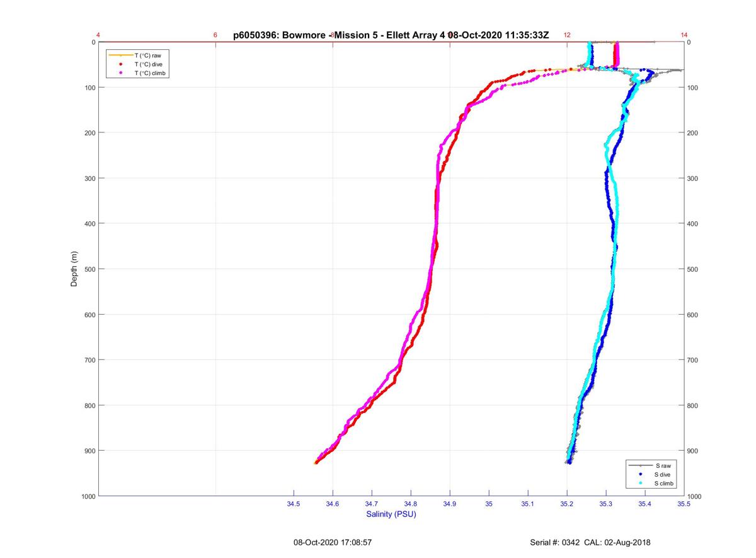Click the 100 tick on left depth axis
The height and width of the screenshot is (558, 756).
pos(89,88)
